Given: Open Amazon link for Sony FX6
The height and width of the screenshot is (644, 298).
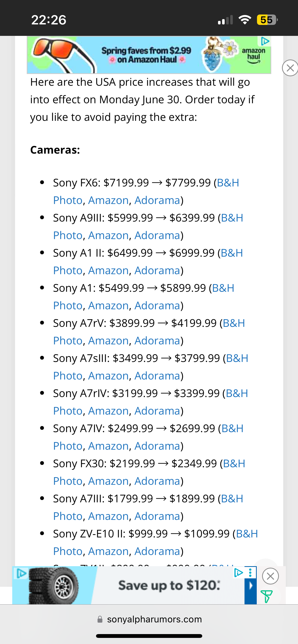Looking at the screenshot, I should tap(108, 200).
